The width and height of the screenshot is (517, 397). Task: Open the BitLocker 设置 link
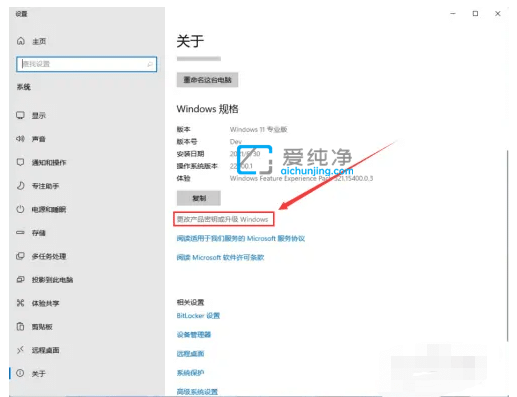[x=198, y=315]
